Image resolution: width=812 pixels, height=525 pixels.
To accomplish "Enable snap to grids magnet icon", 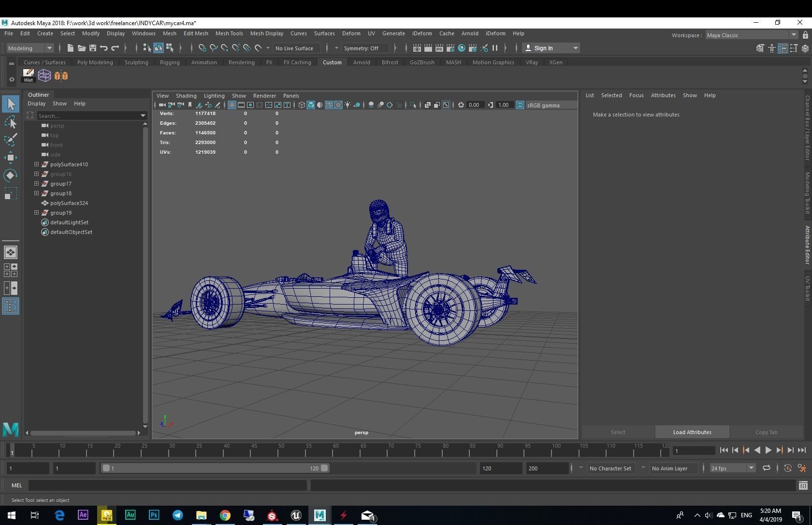I will coord(203,48).
